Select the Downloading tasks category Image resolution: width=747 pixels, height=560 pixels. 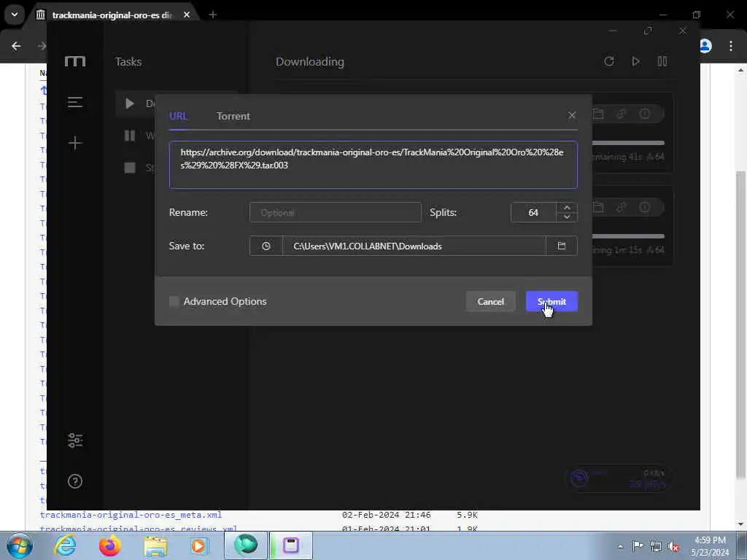[x=136, y=104]
